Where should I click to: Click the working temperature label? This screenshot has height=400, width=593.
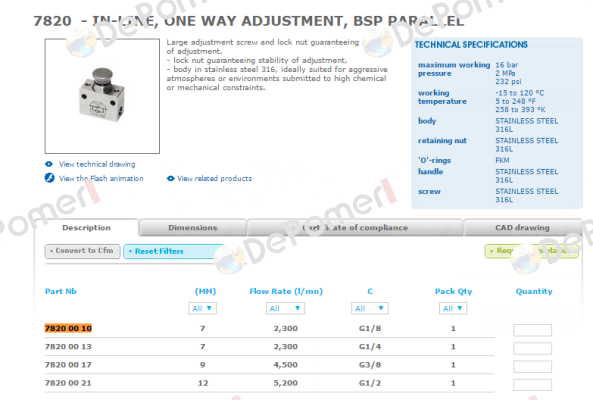point(442,97)
